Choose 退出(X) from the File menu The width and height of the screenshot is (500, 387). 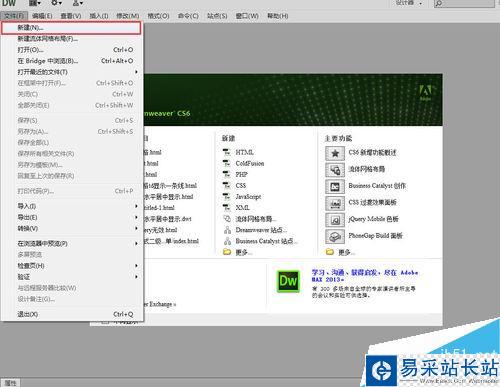(x=72, y=314)
